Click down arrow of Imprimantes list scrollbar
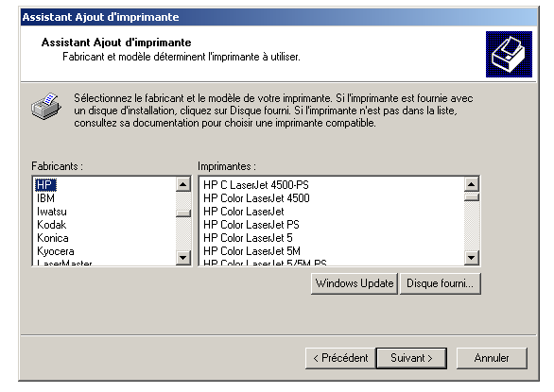554x392 pixels. coord(472,258)
